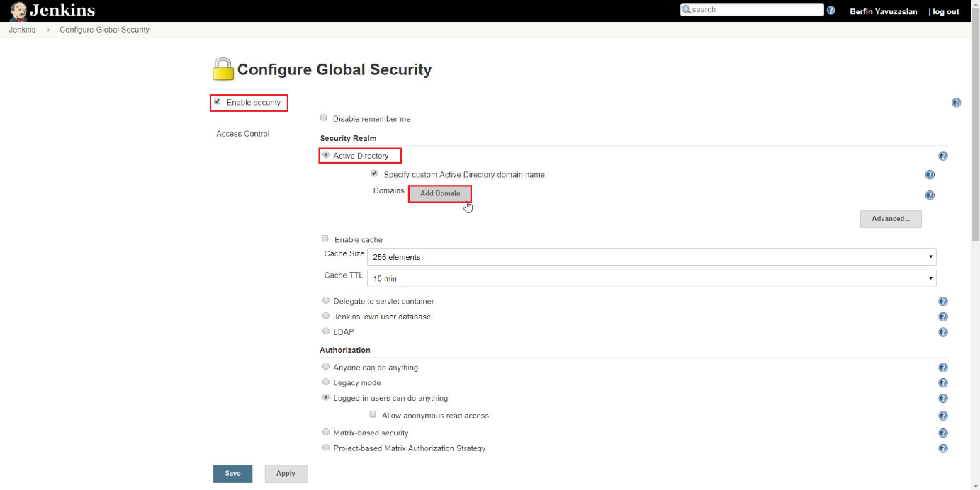Open help for Jenkins' own user database
The height and width of the screenshot is (490, 980).
943,317
